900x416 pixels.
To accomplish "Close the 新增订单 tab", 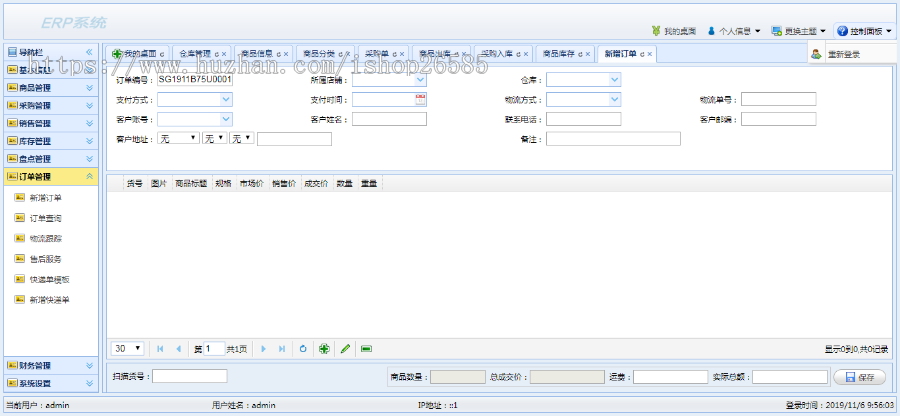I will 650,54.
